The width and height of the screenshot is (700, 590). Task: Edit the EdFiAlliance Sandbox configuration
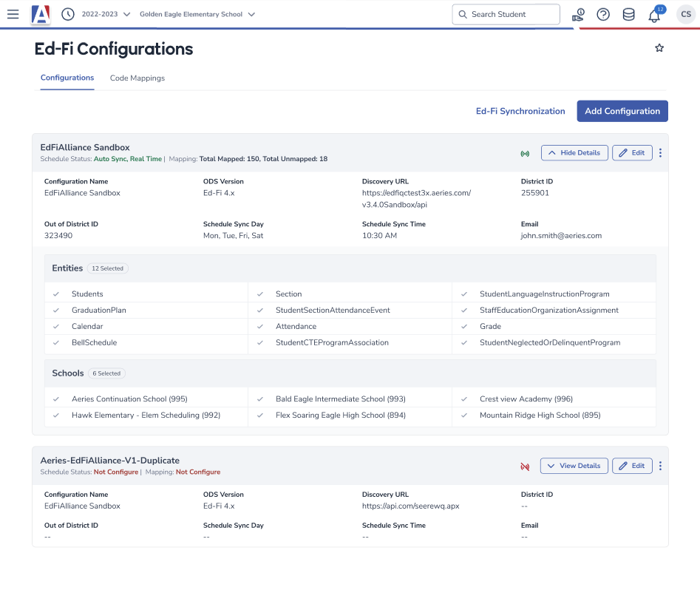coord(632,153)
